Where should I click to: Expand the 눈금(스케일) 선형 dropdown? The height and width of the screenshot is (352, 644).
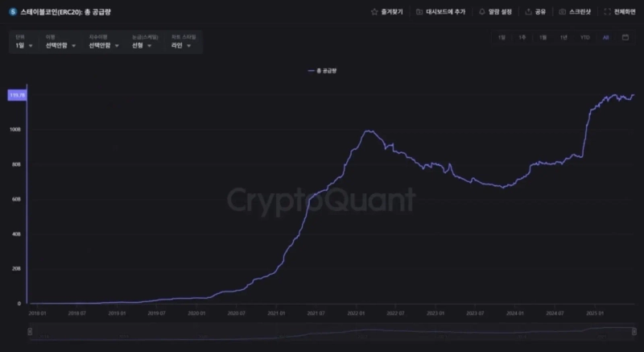coord(144,46)
